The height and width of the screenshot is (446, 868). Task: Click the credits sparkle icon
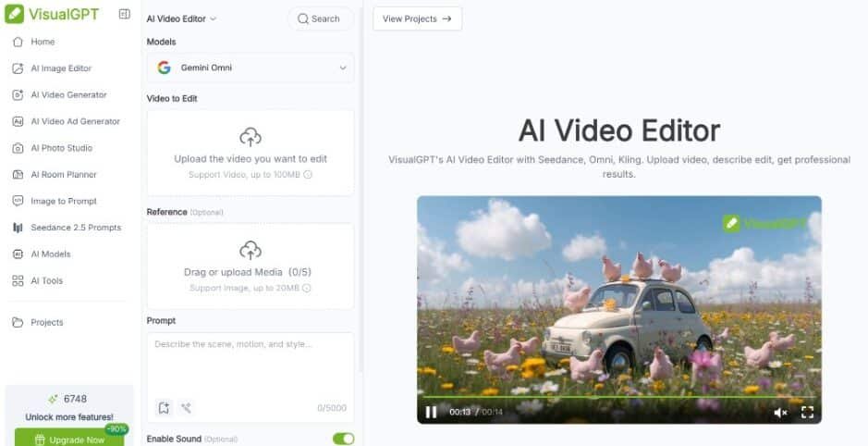coord(53,399)
